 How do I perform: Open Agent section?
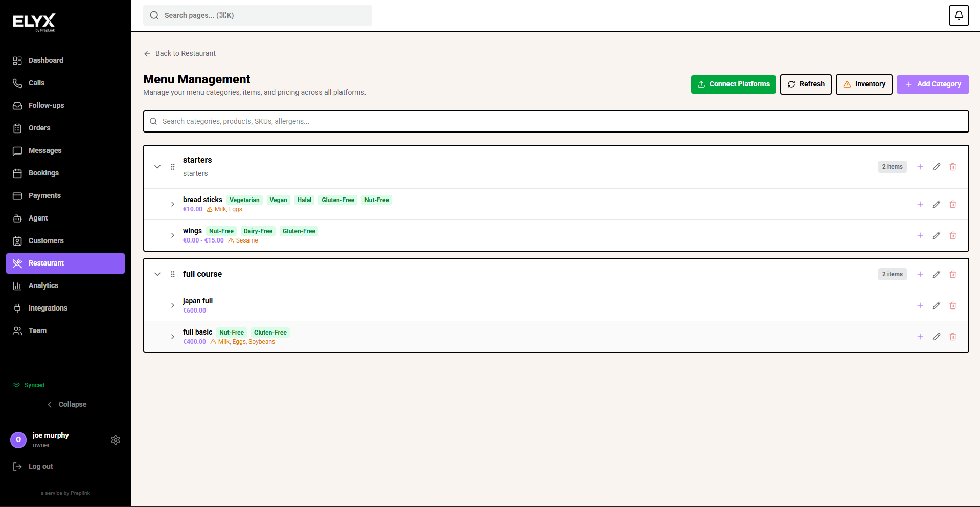point(65,218)
